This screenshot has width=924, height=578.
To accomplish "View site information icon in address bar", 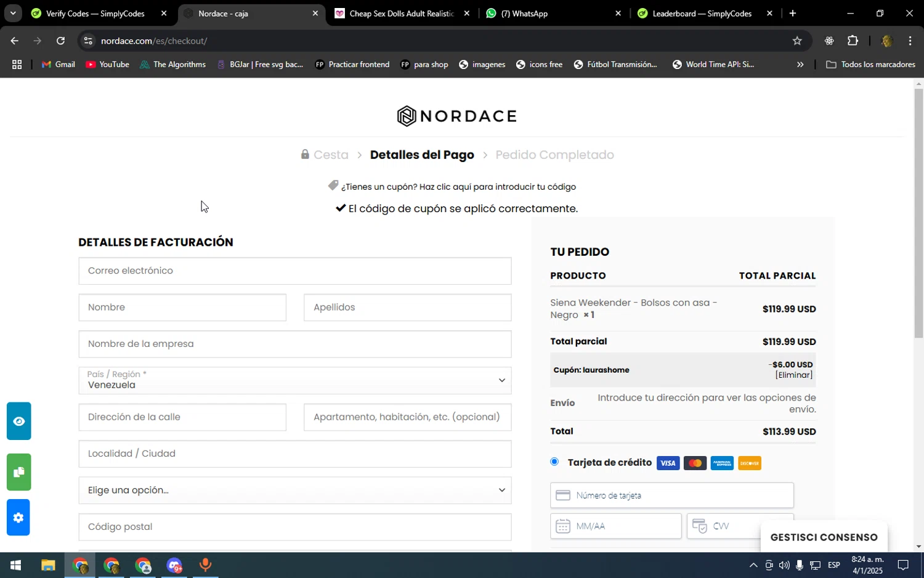I will pos(88,41).
